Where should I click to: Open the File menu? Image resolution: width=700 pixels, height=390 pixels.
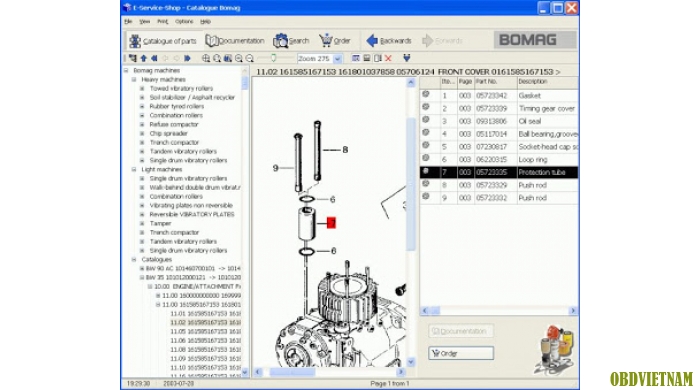(x=128, y=21)
